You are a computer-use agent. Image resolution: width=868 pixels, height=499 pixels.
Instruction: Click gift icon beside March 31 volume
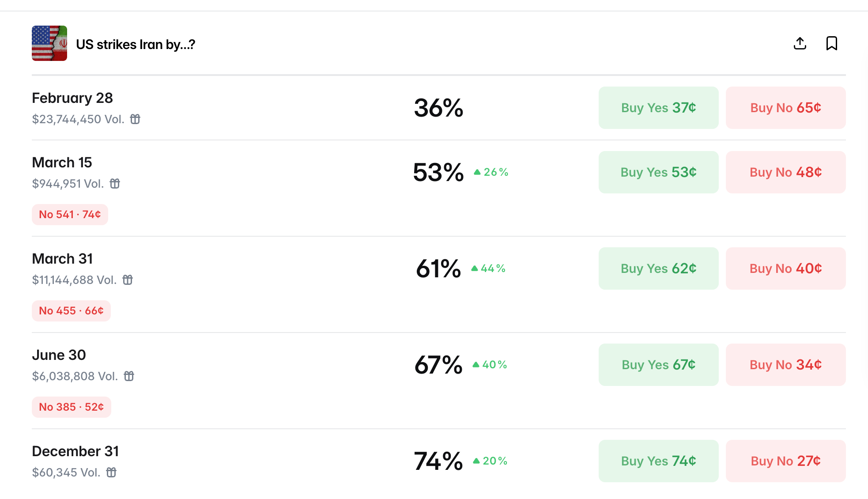[x=128, y=280]
